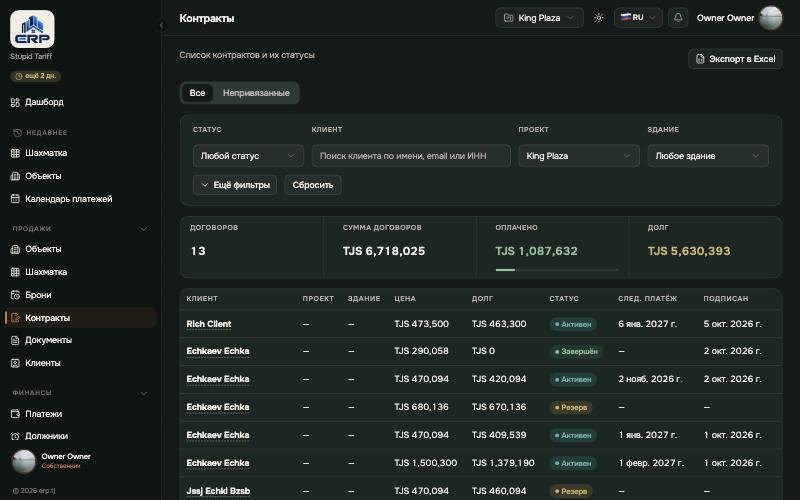Click next payment 1 февр. 2027 г.
800x500 pixels.
[x=651, y=463]
